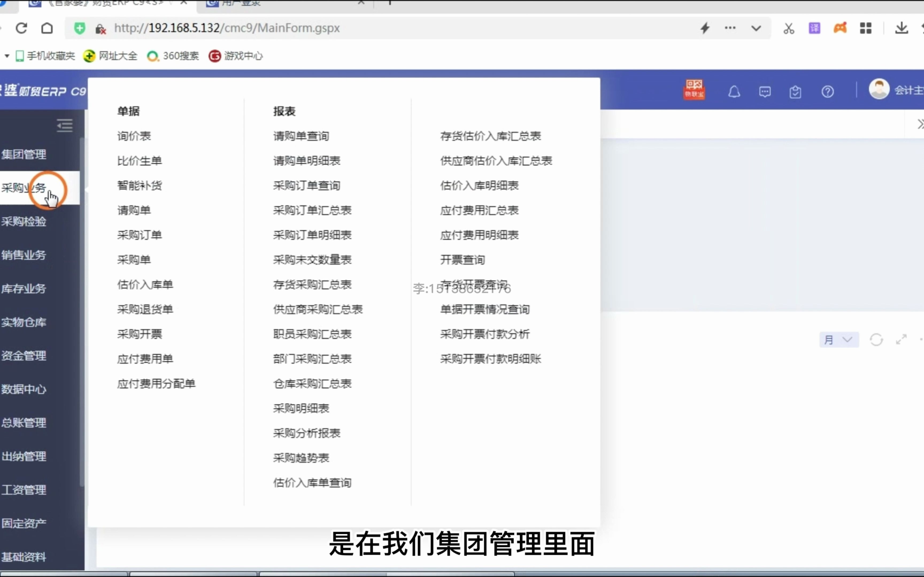This screenshot has height=577, width=924.
Task: Open the task clipboard icon
Action: [795, 91]
